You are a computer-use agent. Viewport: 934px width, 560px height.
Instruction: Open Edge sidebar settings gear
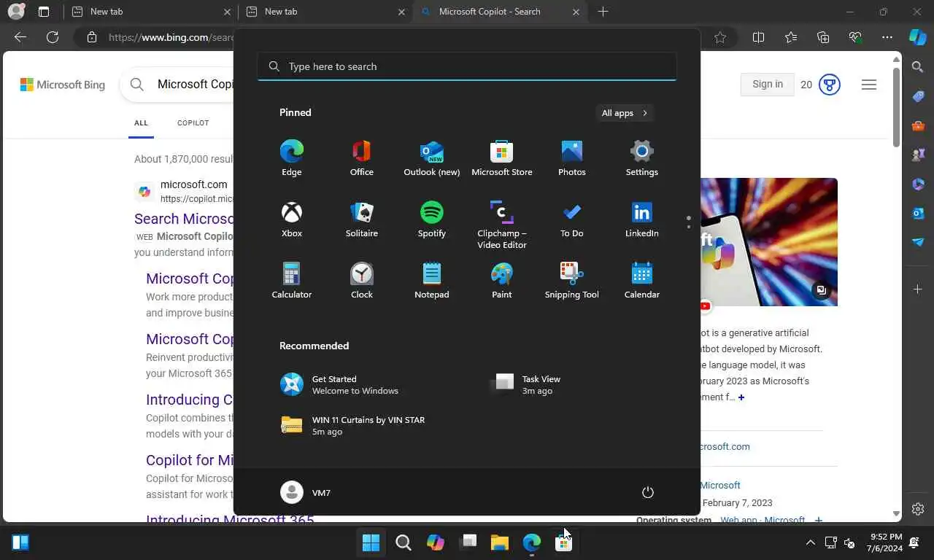tap(918, 509)
